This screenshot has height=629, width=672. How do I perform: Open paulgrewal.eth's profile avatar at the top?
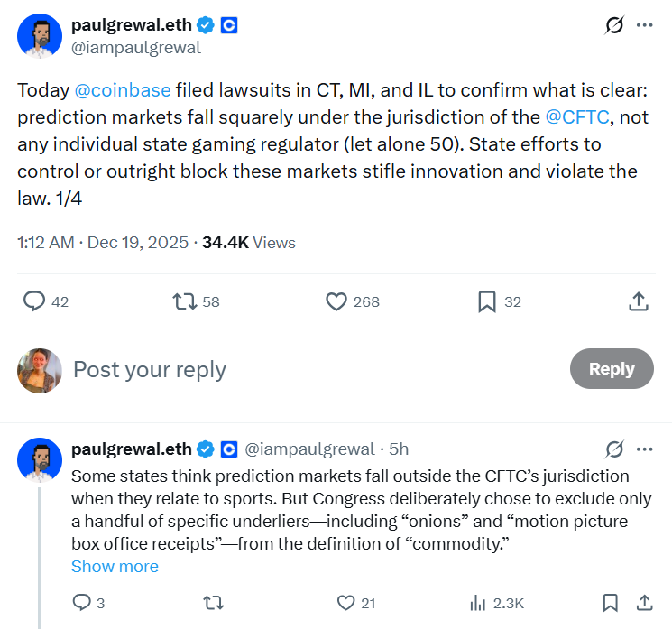(39, 36)
